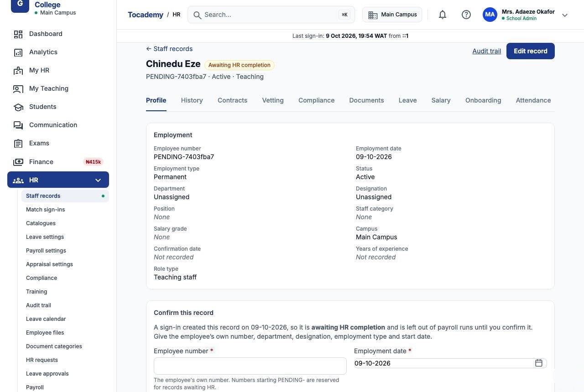This screenshot has height=392, width=584.
Task: Click the Exams clipboard icon
Action: point(18,143)
